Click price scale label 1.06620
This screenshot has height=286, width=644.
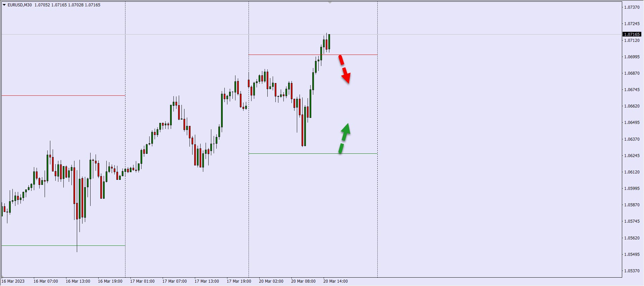tap(632, 106)
